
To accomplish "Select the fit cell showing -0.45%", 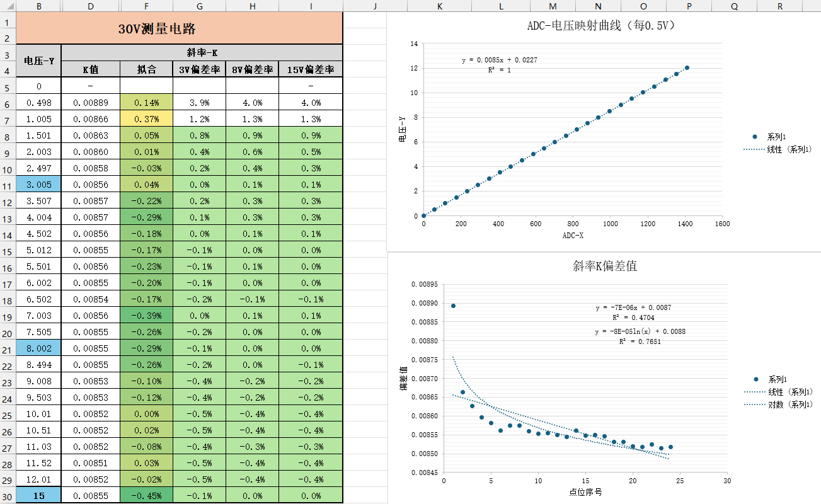I will coord(146,496).
